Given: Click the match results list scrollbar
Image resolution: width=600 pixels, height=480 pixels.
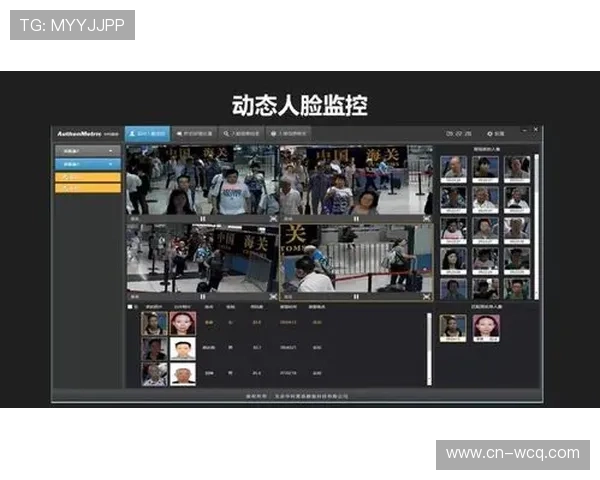Looking at the screenshot, I should coord(429,349).
